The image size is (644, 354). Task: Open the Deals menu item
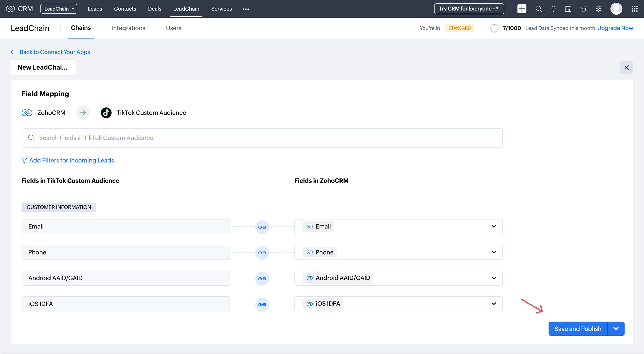pyautogui.click(x=155, y=9)
